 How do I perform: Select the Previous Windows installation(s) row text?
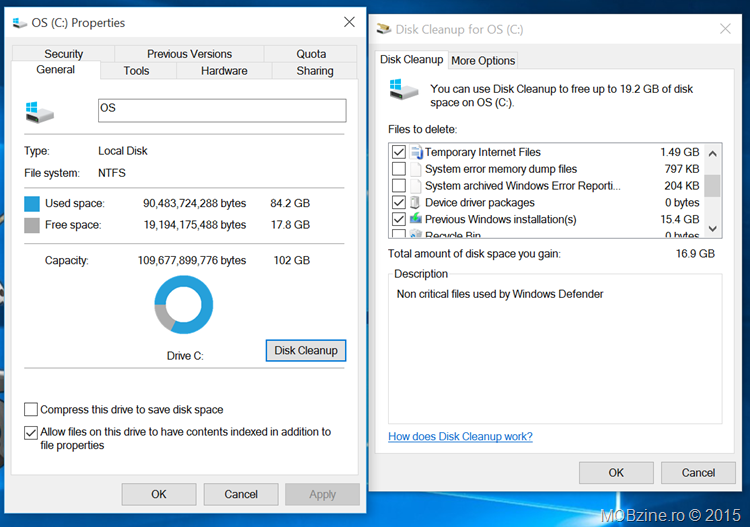(x=500, y=219)
